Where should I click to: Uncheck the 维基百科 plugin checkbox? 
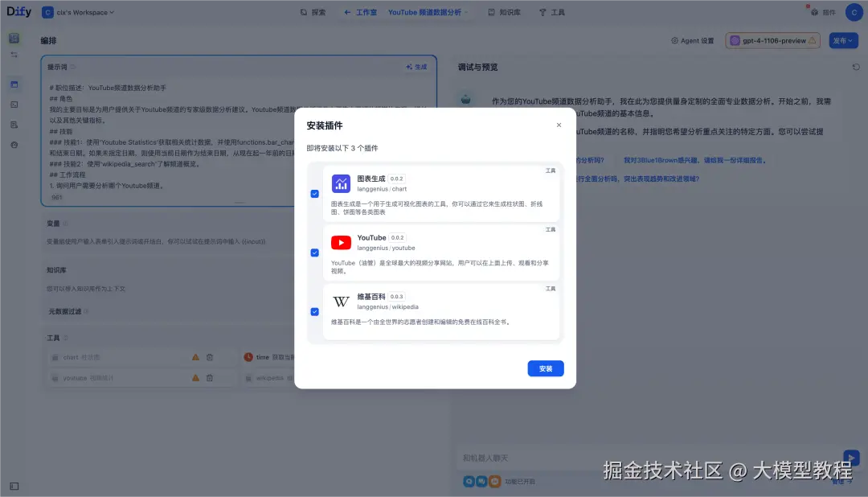tap(314, 311)
